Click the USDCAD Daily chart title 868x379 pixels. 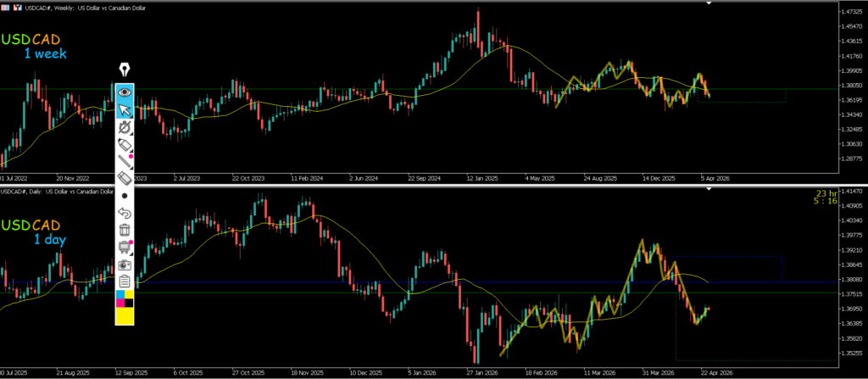pyautogui.click(x=58, y=191)
